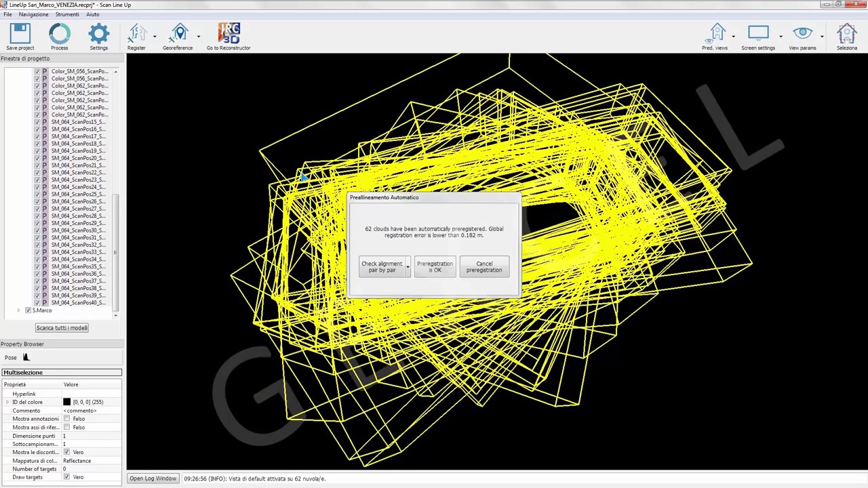Open the View params dropdown arrow

(x=822, y=36)
